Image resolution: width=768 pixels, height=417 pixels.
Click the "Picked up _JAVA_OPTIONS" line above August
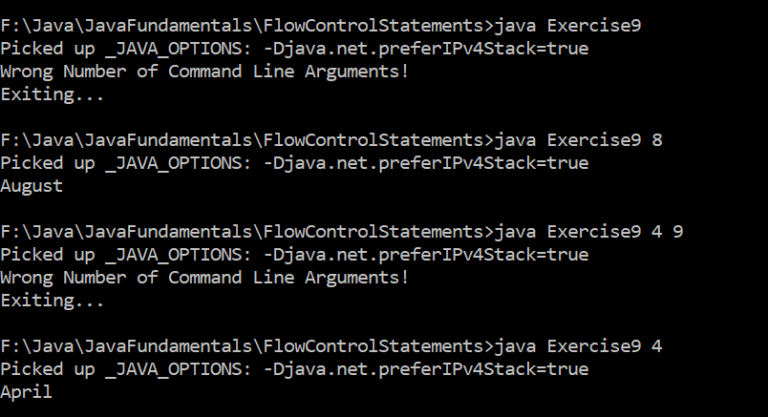click(x=295, y=163)
